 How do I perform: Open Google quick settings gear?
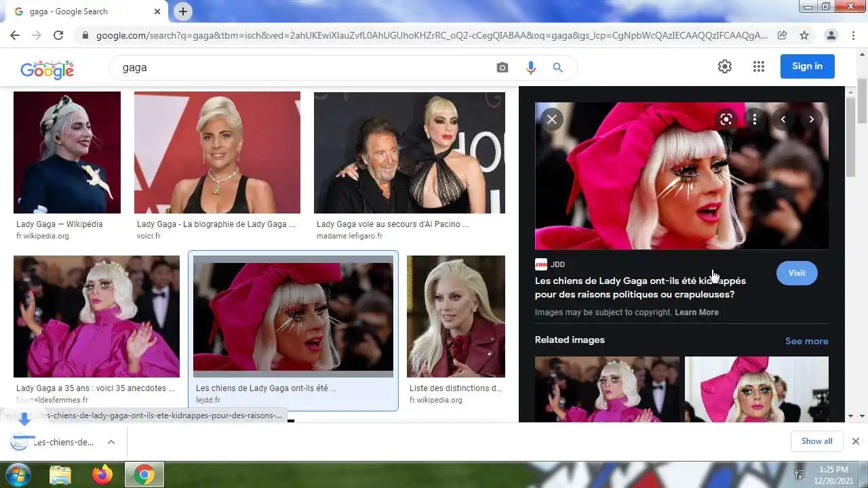725,66
